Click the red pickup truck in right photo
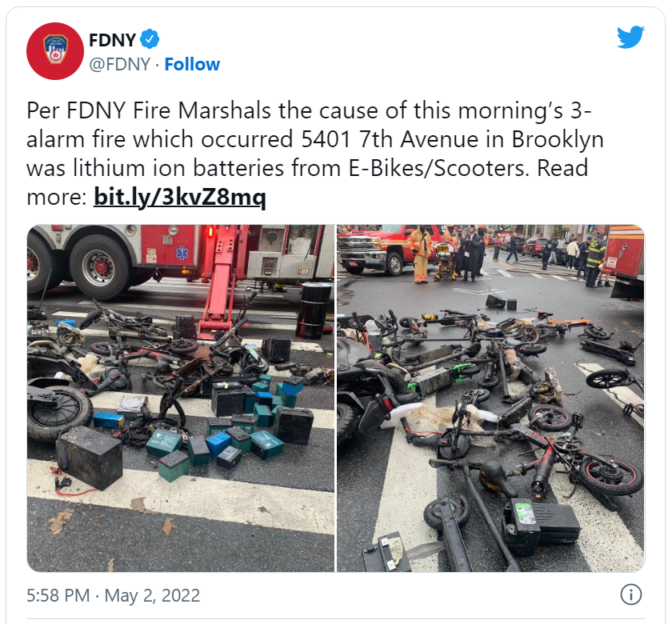Image resolution: width=672 pixels, height=624 pixels. pos(373,250)
